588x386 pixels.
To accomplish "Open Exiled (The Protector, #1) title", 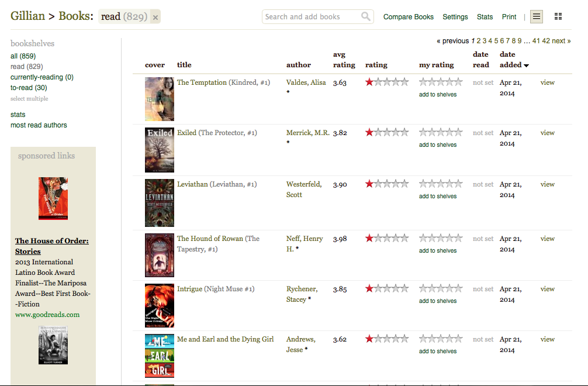I will (217, 133).
